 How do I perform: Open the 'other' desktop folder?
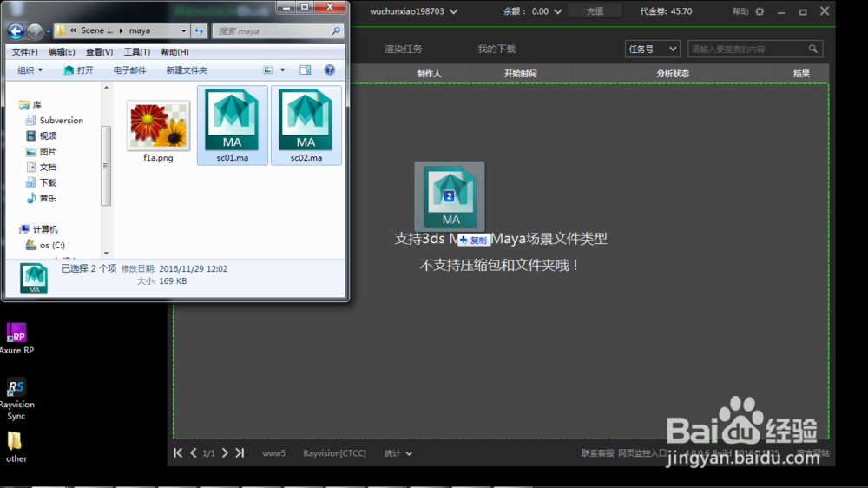click(x=16, y=447)
